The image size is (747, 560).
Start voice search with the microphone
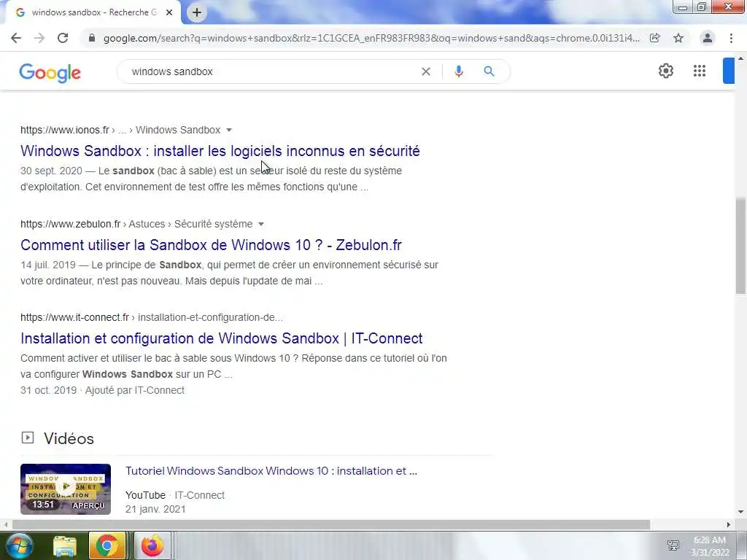pyautogui.click(x=459, y=71)
